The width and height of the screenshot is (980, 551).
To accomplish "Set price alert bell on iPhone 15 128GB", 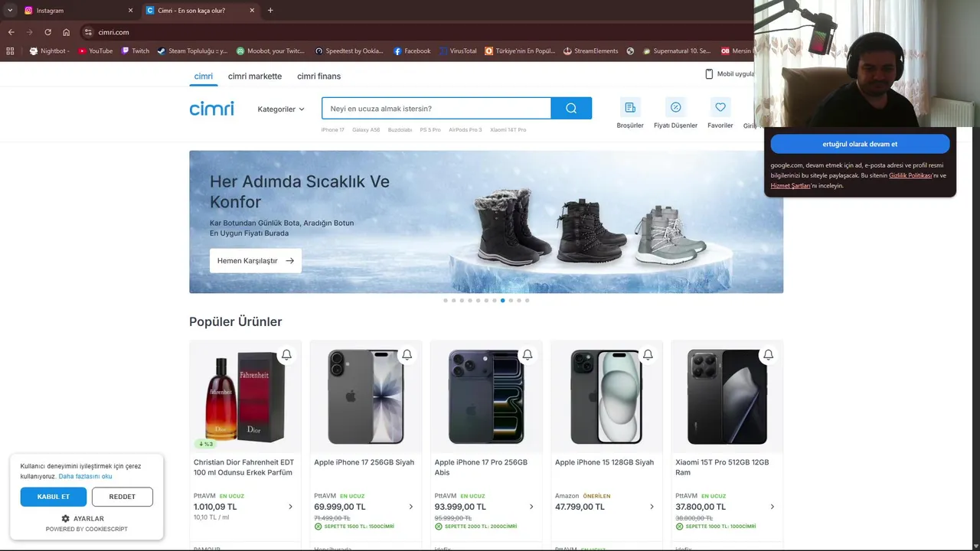I will tap(648, 355).
